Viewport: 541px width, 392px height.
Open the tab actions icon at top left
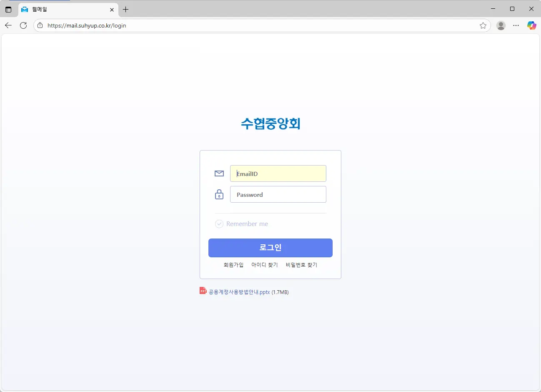tap(8, 9)
